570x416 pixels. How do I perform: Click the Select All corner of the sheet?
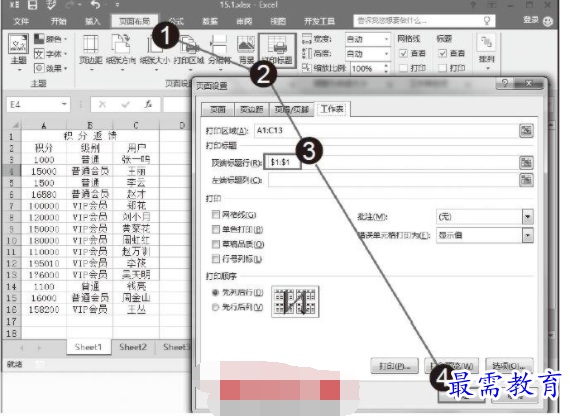[x=13, y=125]
